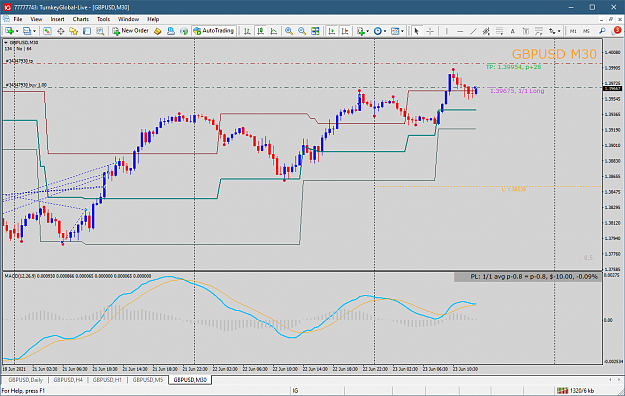Switch to line chart display
Viewport: 625px width, 396px height.
(273, 31)
